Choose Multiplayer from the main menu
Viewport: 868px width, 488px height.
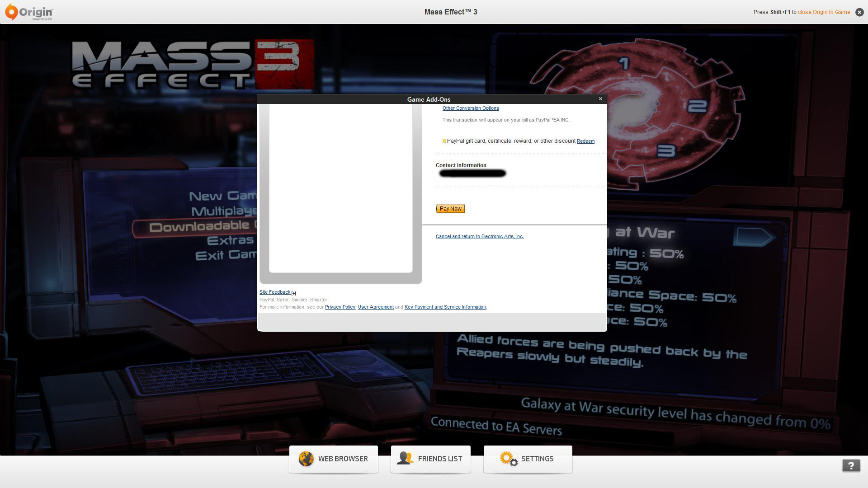224,211
